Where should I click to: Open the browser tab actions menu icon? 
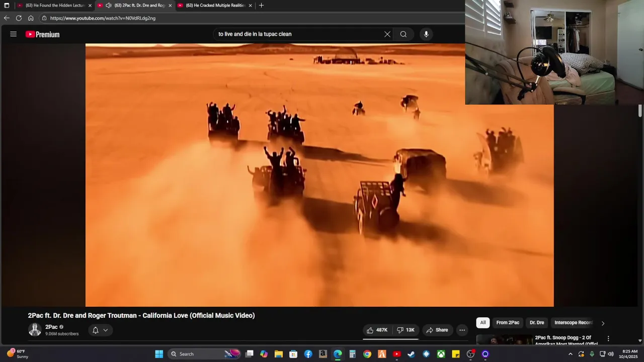[7, 6]
